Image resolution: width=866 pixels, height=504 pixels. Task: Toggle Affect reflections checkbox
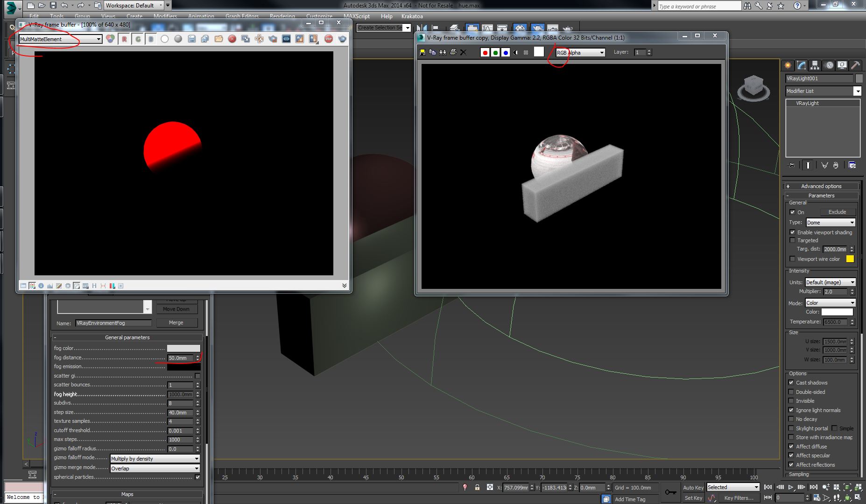[x=791, y=465]
